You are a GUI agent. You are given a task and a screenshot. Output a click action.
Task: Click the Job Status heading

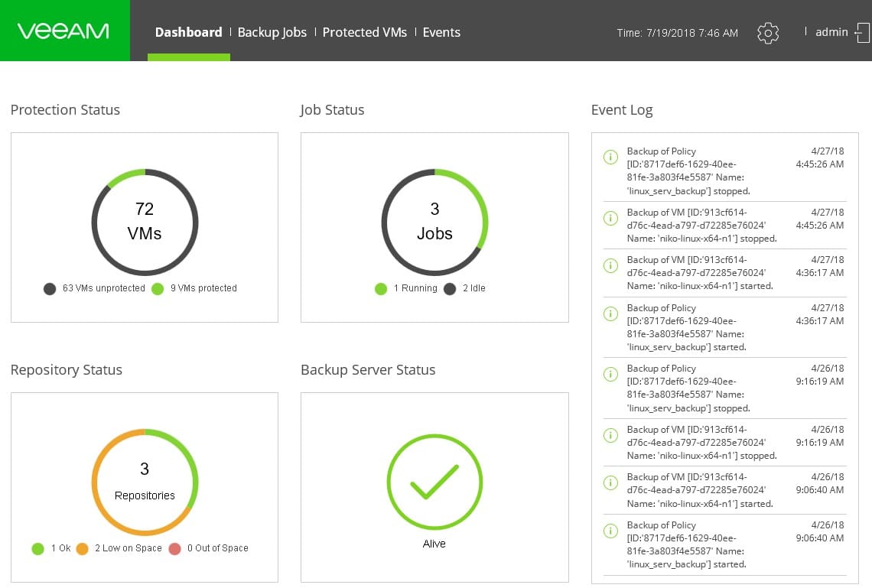coord(332,109)
